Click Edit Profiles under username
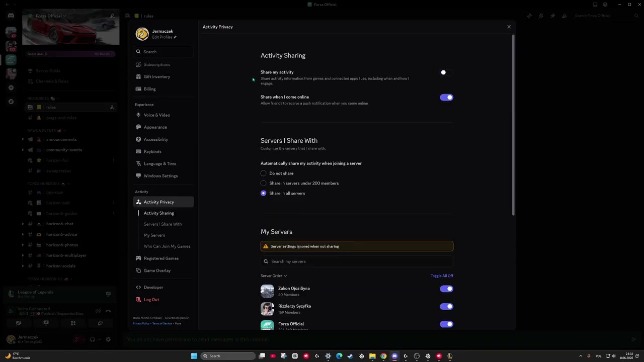 pos(162,37)
